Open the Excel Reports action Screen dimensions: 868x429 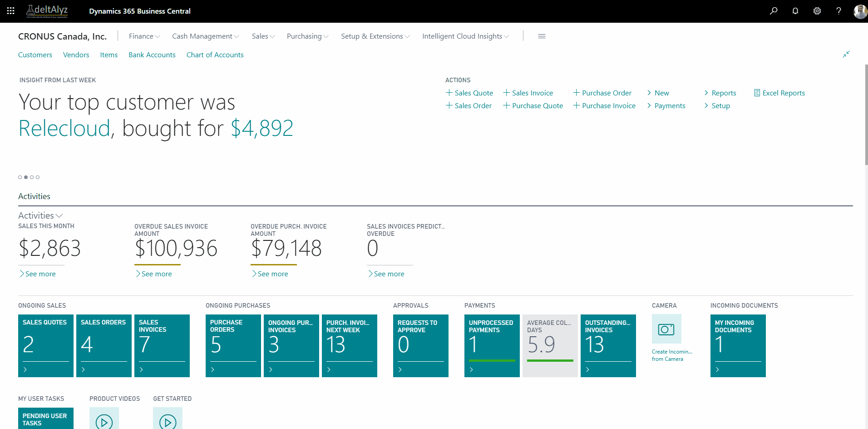pos(779,93)
